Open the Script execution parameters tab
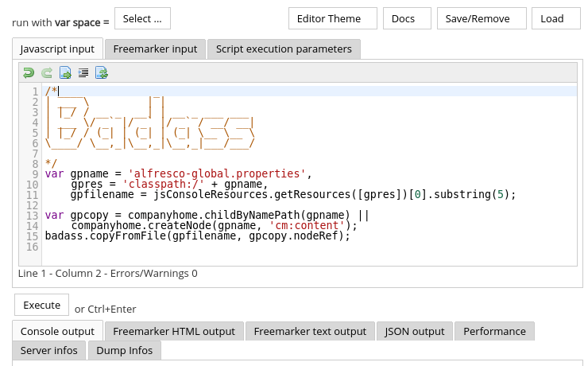The image size is (588, 366). point(284,49)
